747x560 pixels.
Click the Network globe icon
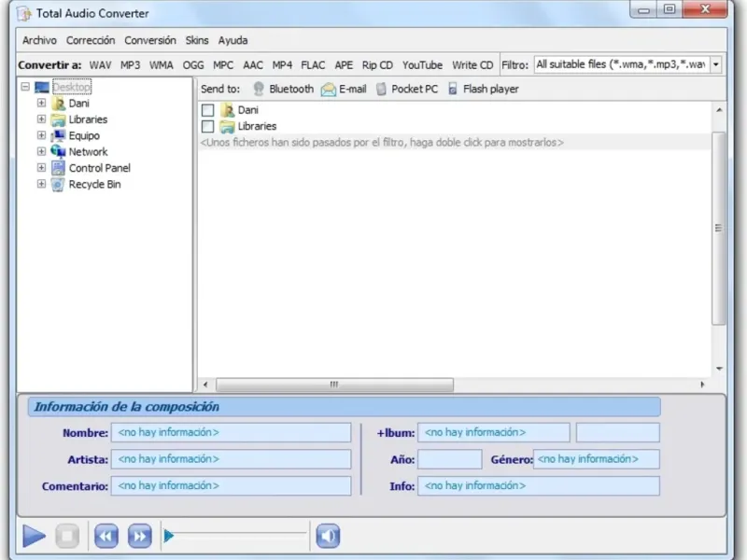58,151
